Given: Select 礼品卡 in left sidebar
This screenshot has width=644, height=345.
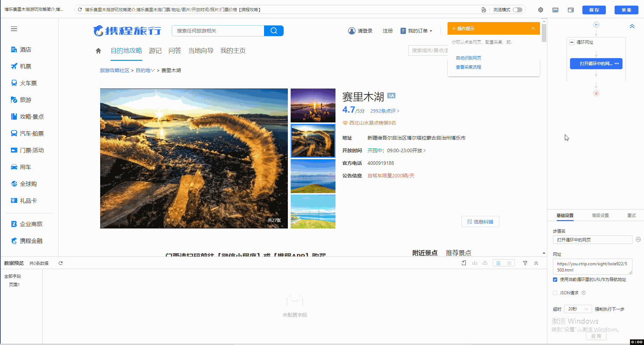Looking at the screenshot, I should pyautogui.click(x=24, y=201).
